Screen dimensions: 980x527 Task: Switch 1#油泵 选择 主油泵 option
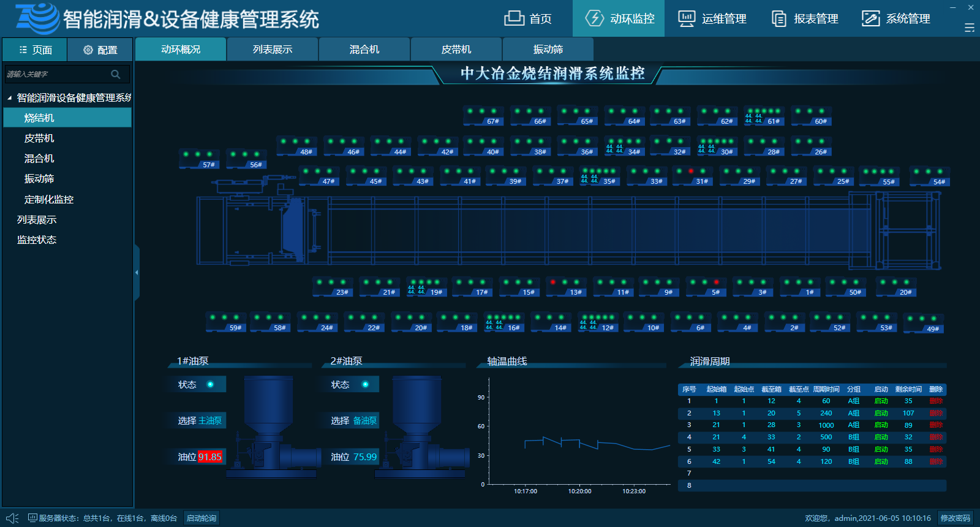coord(210,420)
